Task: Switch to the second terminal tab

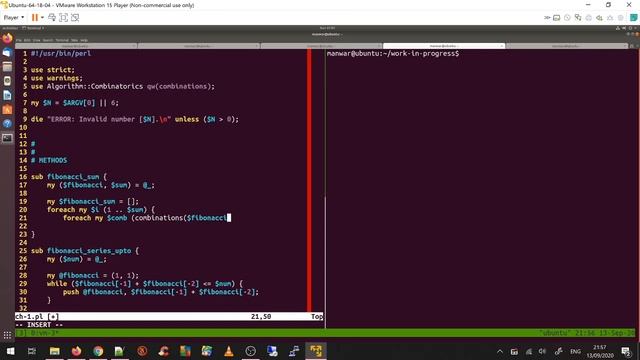Action: click(x=199, y=46)
